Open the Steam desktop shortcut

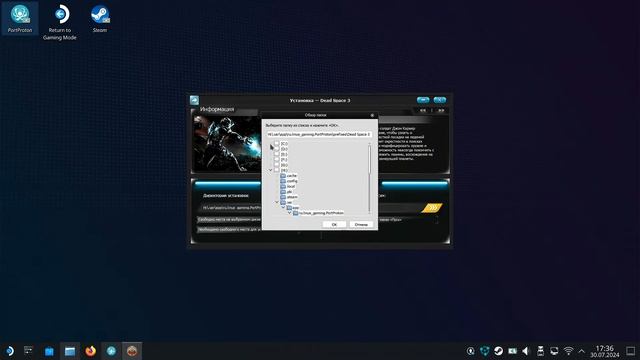pyautogui.click(x=100, y=18)
